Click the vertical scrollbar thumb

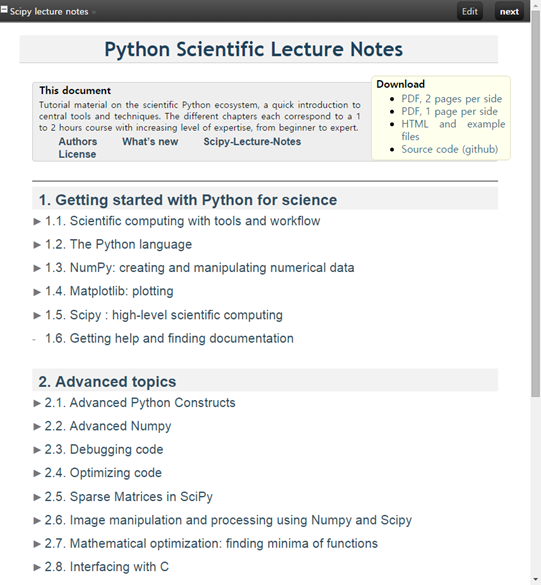536,203
